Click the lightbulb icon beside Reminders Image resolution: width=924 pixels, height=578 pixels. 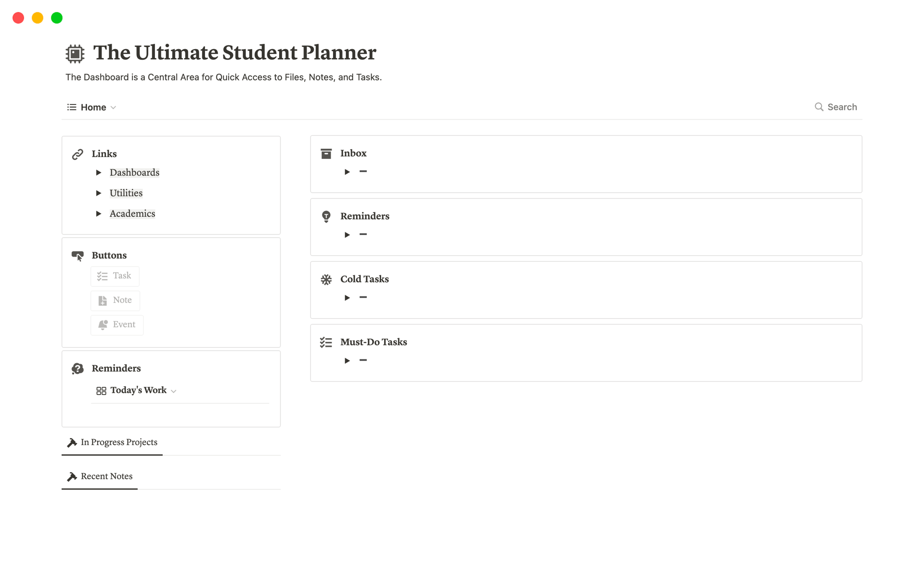point(326,216)
